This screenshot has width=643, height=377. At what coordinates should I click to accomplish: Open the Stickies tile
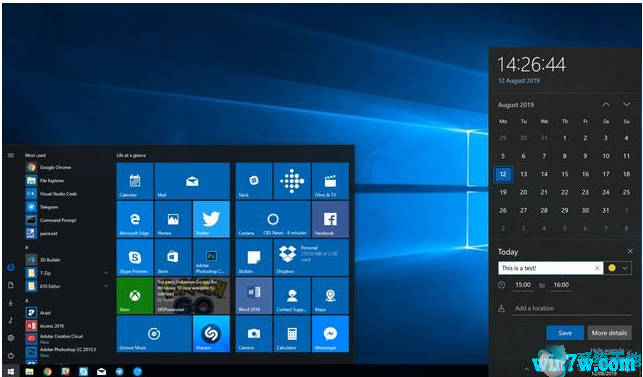coord(254,257)
